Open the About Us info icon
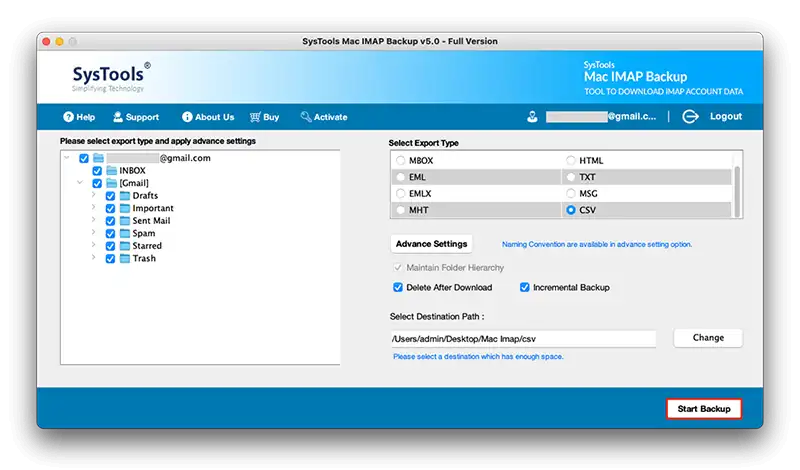The height and width of the screenshot is (470, 800). tap(187, 117)
